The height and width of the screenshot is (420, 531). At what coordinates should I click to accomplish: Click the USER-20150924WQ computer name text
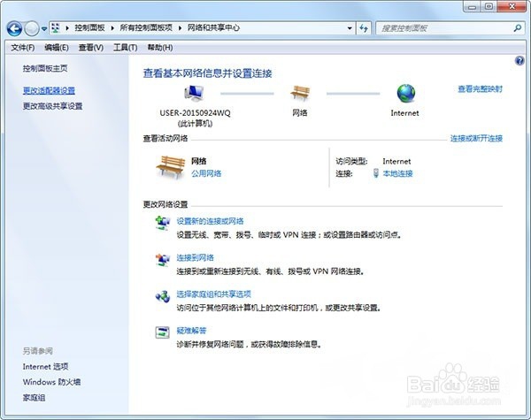point(195,113)
